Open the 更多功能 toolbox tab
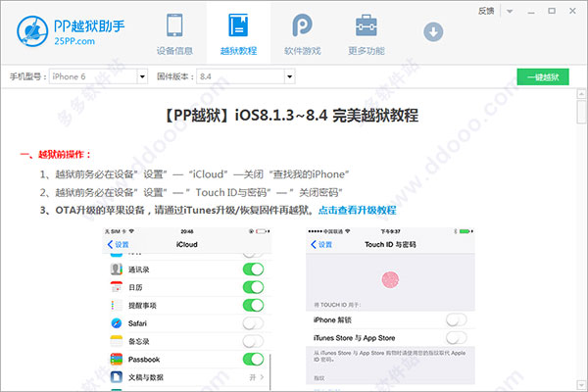This screenshot has height=392, width=588. pos(367,34)
